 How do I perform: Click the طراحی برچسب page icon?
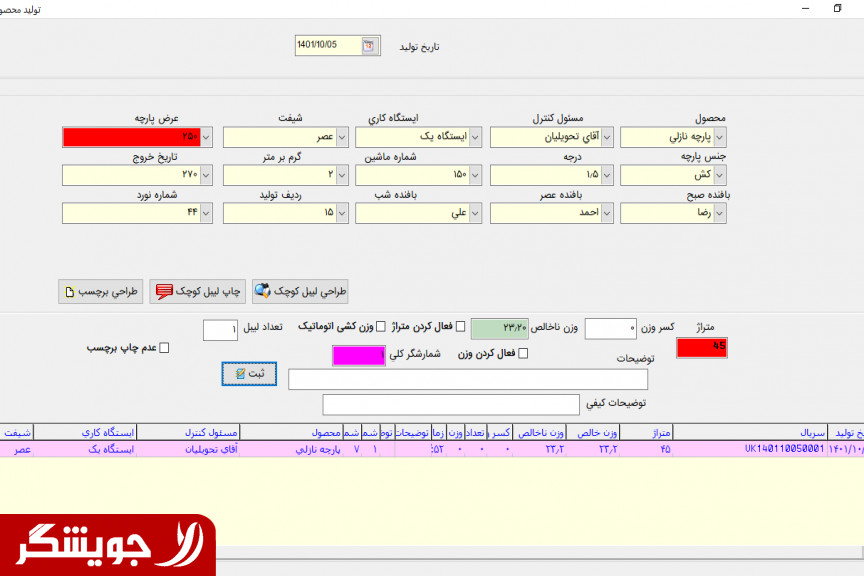(x=69, y=291)
